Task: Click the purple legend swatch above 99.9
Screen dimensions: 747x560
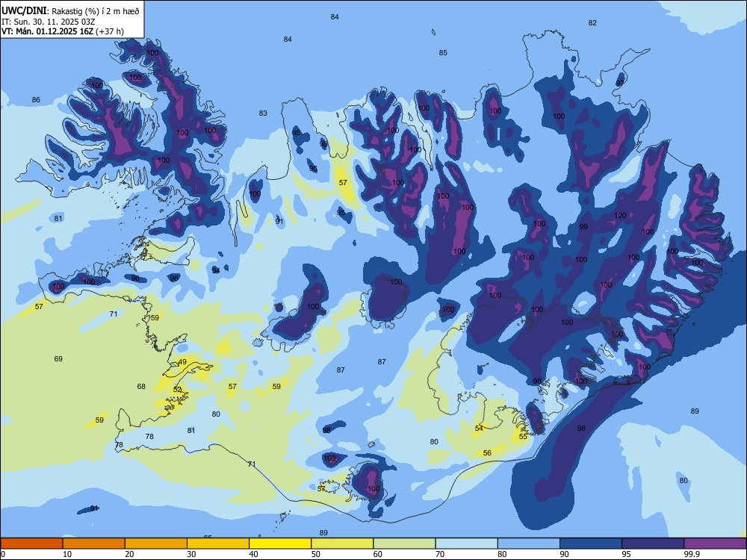Action: click(x=715, y=544)
